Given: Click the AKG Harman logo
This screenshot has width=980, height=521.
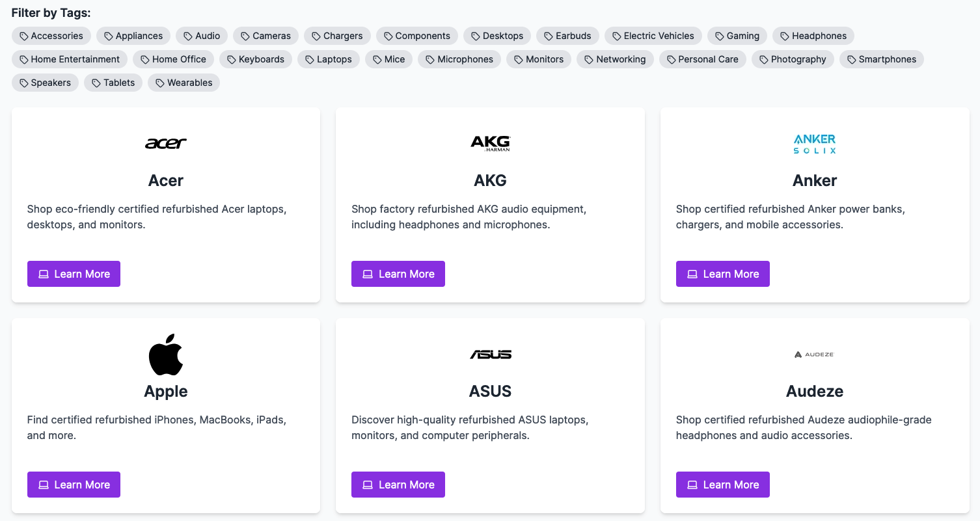Looking at the screenshot, I should pyautogui.click(x=490, y=143).
